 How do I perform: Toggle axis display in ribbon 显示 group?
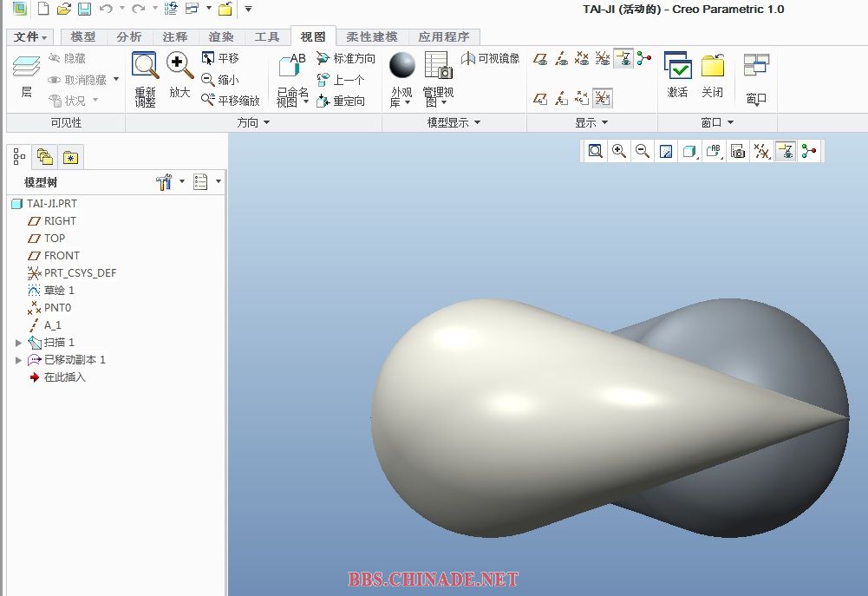(561, 59)
